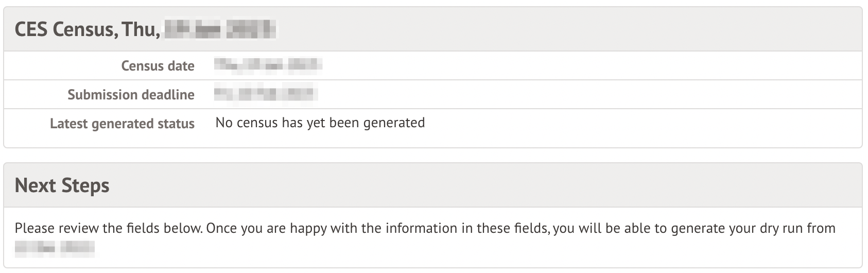Click the word "Steps" in the second heading

[85, 185]
